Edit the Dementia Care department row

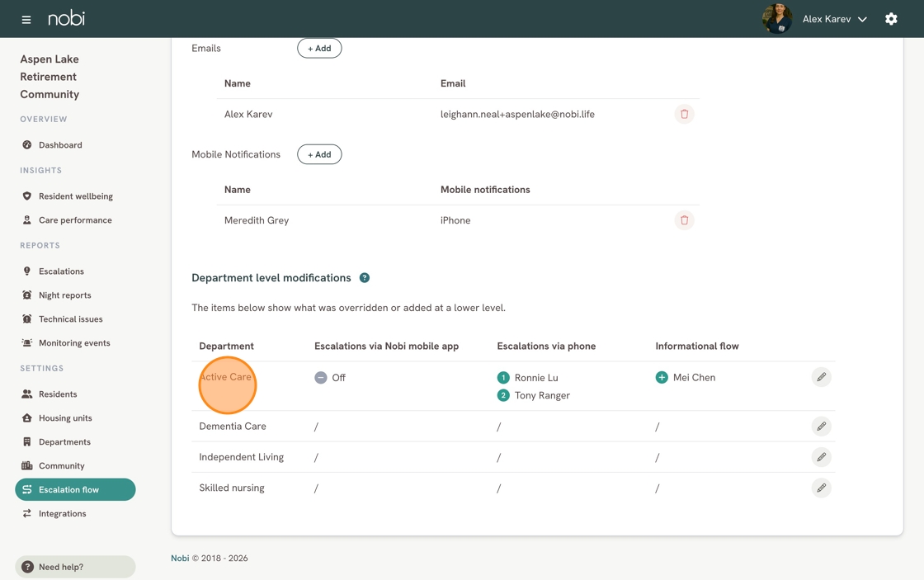click(x=822, y=427)
